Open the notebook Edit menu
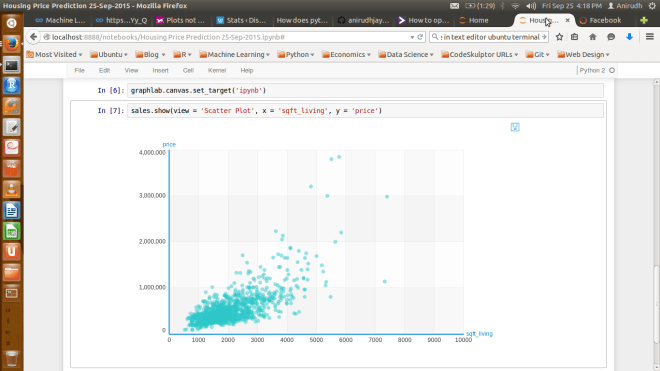 (104, 70)
